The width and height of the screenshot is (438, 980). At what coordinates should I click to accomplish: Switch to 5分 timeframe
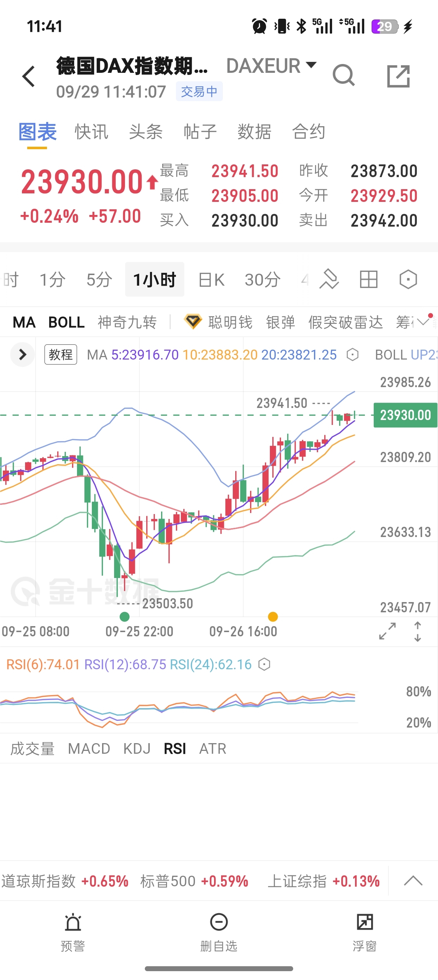99,280
